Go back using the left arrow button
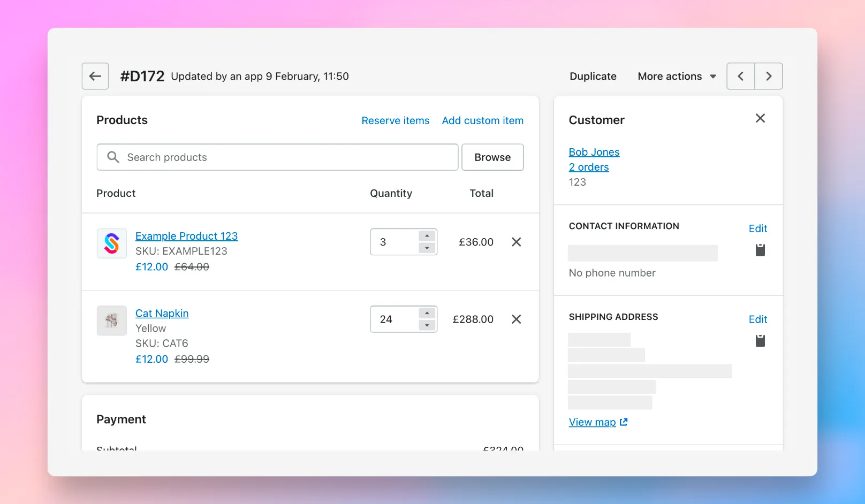Screen dimensions: 865x504 [x=95, y=76]
